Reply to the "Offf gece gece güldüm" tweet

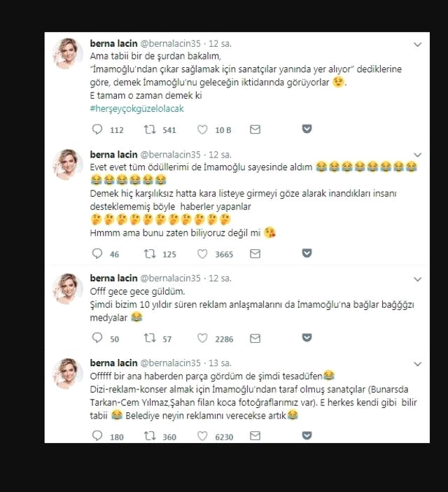[x=97, y=339]
